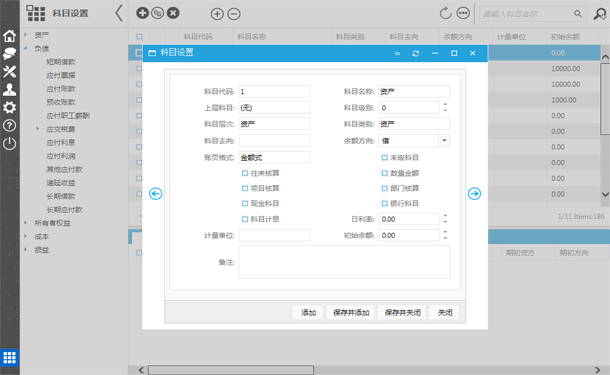
Task: Go to next record with right arrow
Action: click(x=474, y=193)
